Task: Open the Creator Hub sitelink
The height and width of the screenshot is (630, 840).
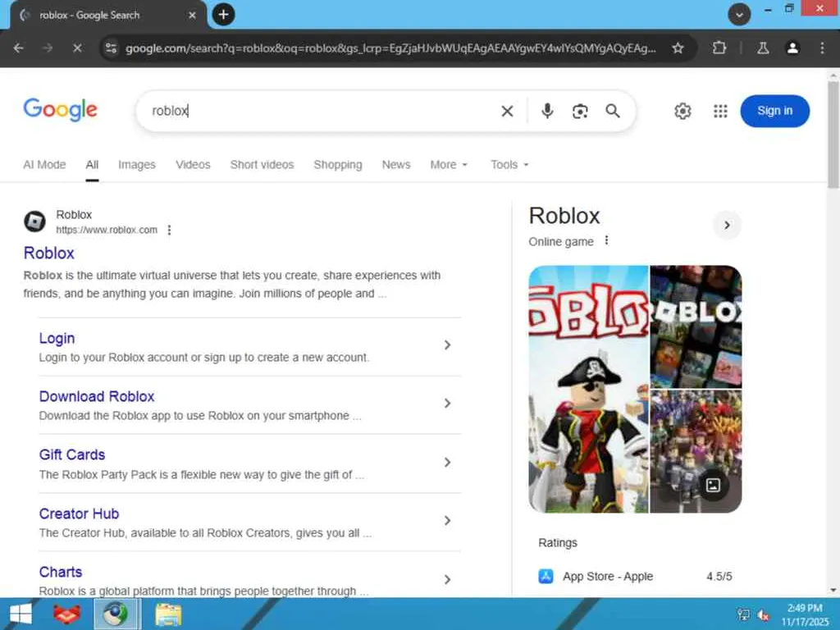Action: coord(79,514)
